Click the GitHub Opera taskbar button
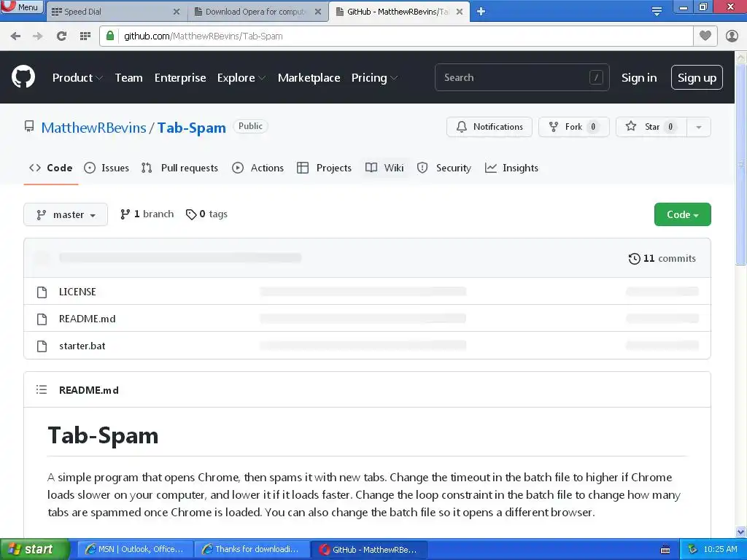 coord(369,549)
